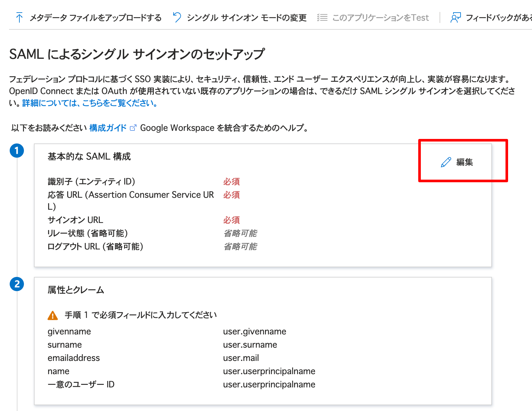The height and width of the screenshot is (411, 532).
Task: Click the upload metadata file icon
Action: (19, 17)
